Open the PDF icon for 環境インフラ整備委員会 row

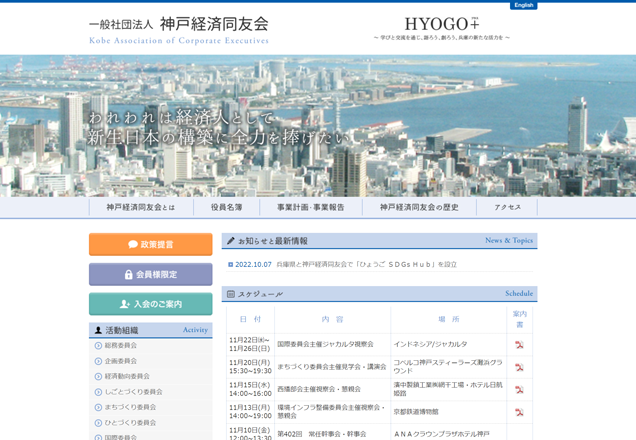pyautogui.click(x=519, y=412)
